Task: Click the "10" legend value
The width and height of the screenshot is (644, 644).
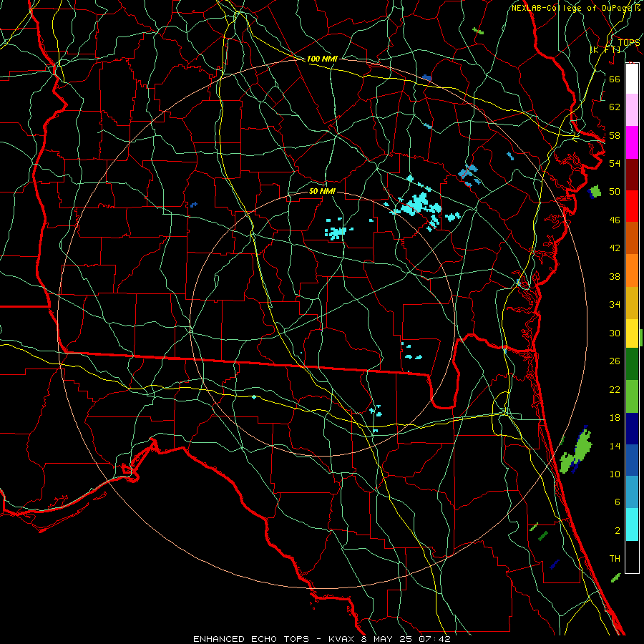Action: click(615, 474)
